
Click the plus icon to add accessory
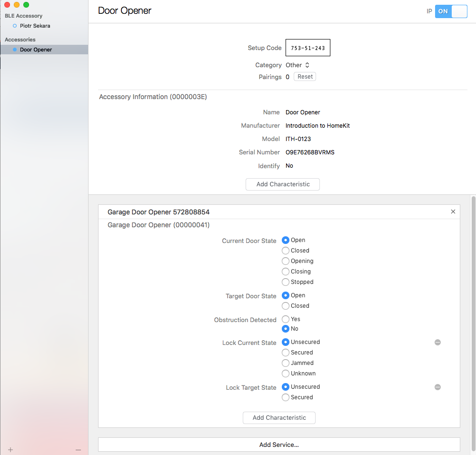pos(10,449)
